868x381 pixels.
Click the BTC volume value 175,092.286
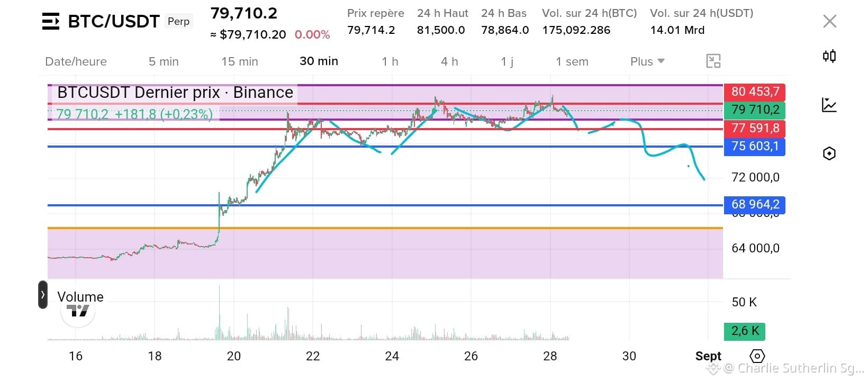point(576,30)
